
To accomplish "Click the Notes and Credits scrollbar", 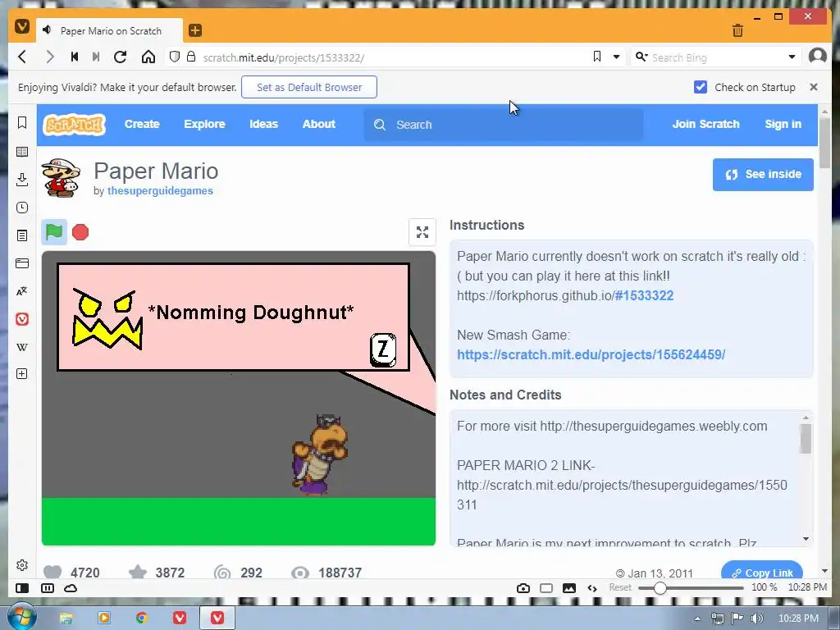I will [806, 439].
